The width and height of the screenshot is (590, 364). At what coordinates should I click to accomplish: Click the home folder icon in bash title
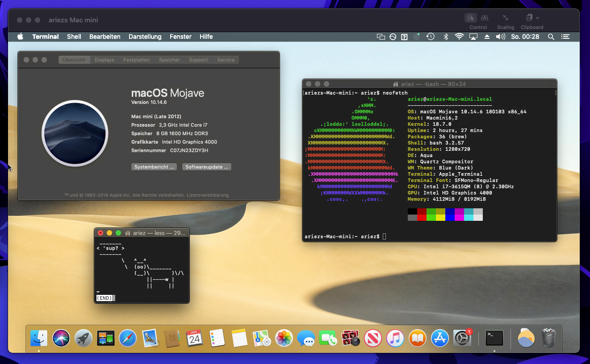(396, 84)
